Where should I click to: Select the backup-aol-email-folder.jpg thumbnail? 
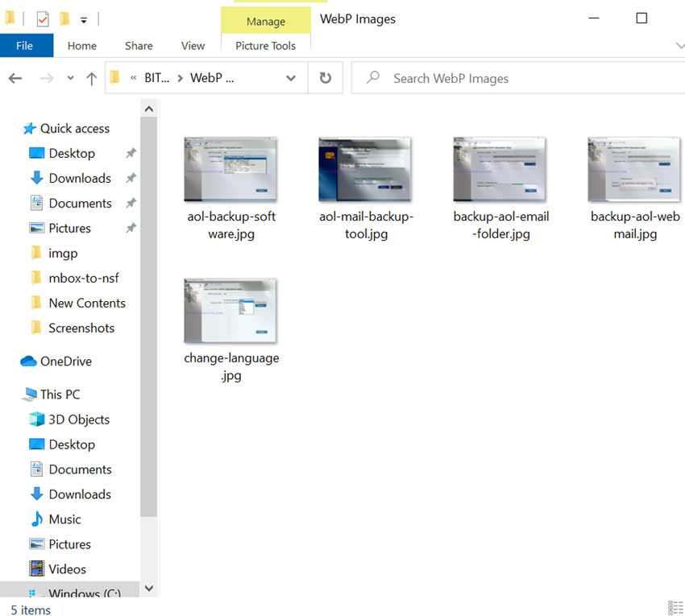tap(500, 169)
